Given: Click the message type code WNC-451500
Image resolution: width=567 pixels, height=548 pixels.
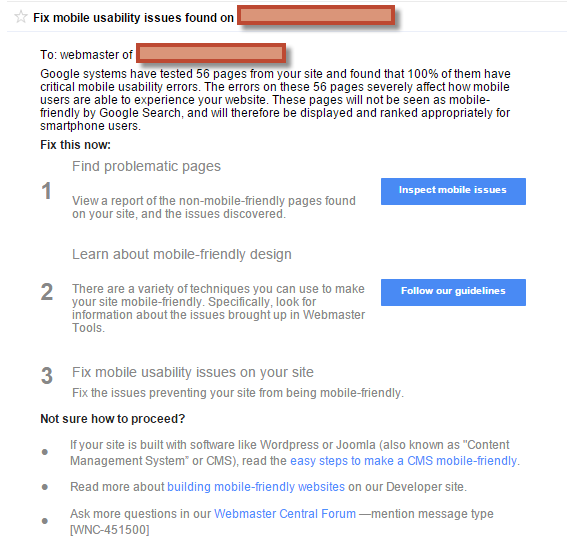Looking at the screenshot, I should coord(110,530).
